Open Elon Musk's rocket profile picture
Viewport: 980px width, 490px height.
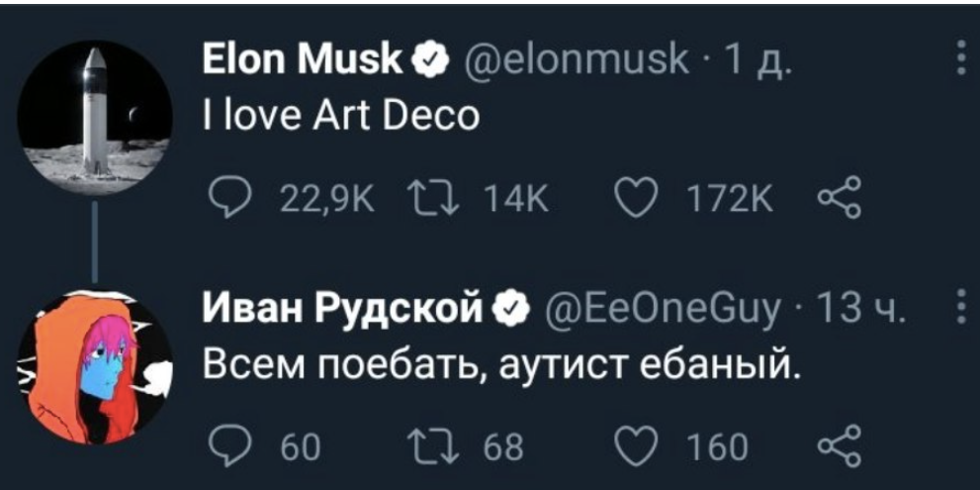point(95,116)
